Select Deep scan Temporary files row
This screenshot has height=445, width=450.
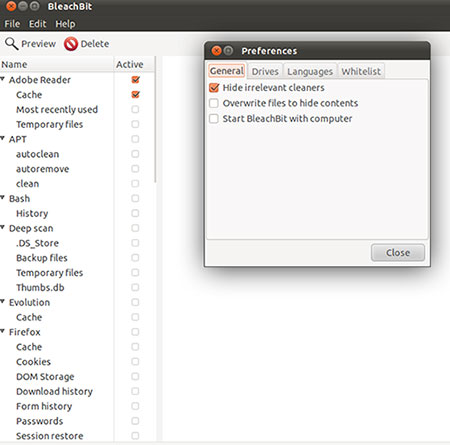[x=77, y=272]
